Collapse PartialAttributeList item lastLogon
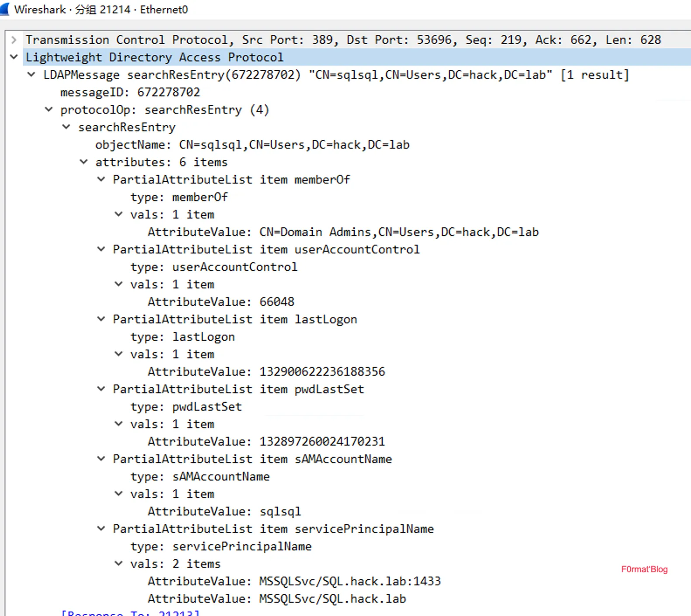 pyautogui.click(x=101, y=319)
